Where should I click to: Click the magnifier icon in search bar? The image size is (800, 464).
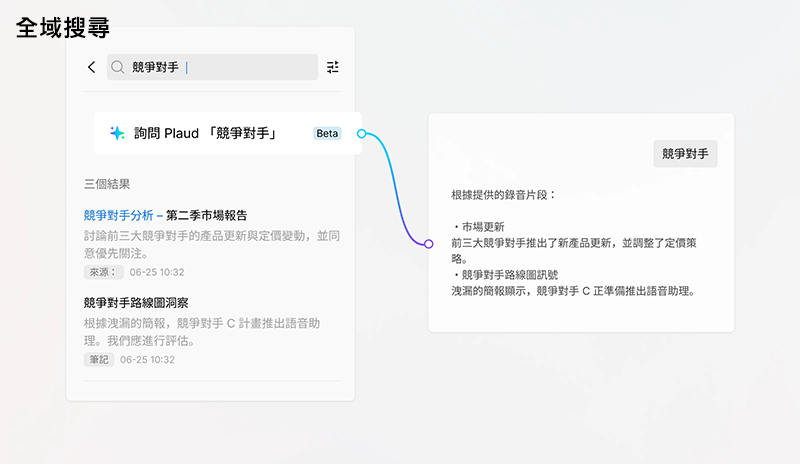tap(118, 67)
